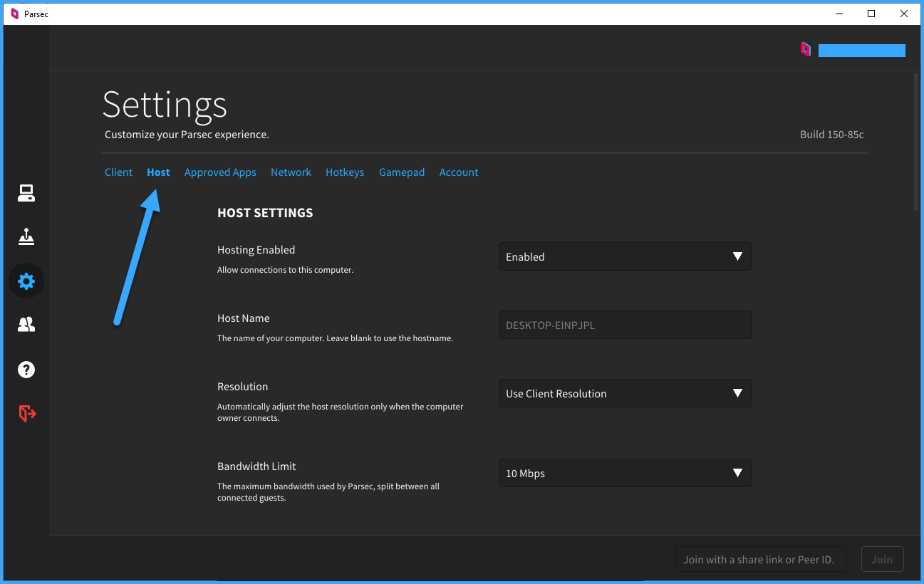Viewport: 924px width, 584px height.
Task: Select the Host tab
Action: pyautogui.click(x=158, y=172)
